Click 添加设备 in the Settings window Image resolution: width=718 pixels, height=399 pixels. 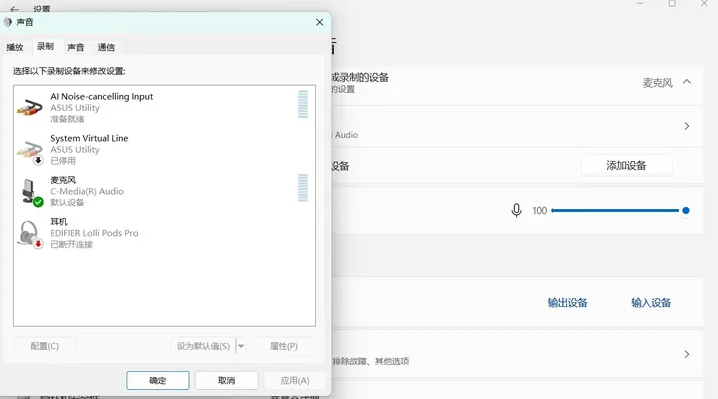(626, 165)
